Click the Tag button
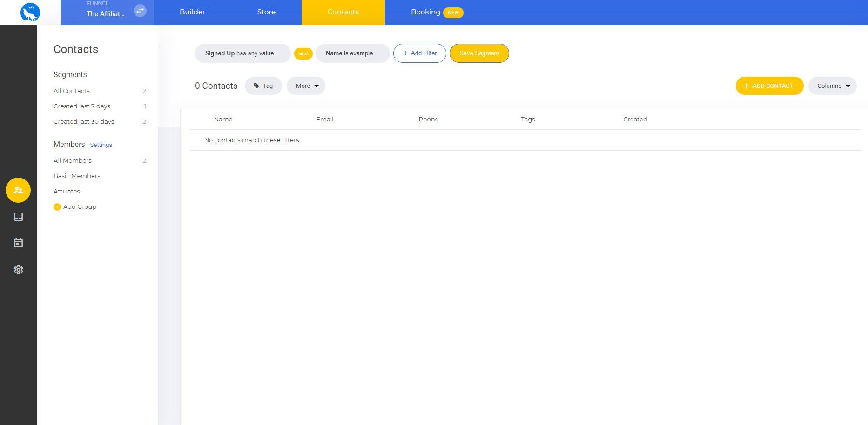Viewport: 868px width, 425px height. (263, 86)
